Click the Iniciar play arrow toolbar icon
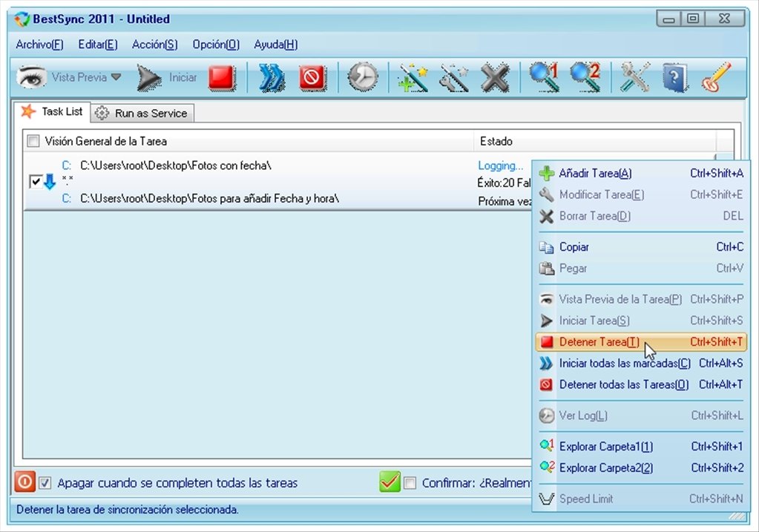Image resolution: width=759 pixels, height=532 pixels. 148,78
